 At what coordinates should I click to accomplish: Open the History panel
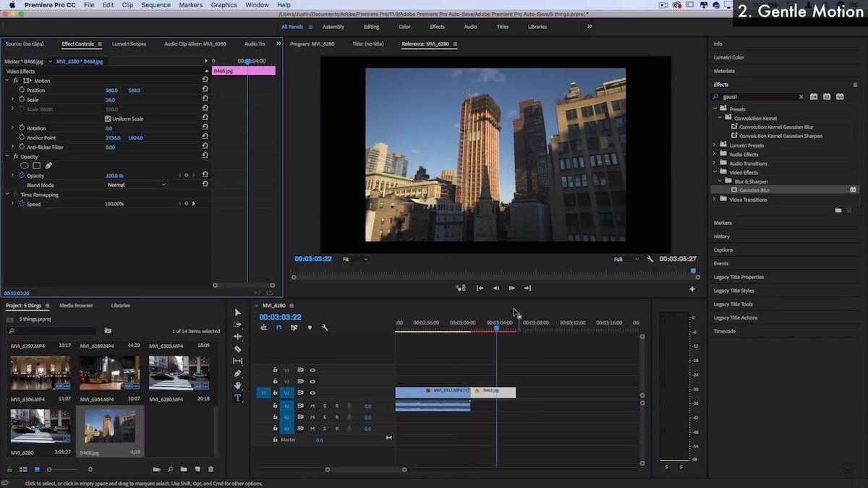click(x=722, y=236)
